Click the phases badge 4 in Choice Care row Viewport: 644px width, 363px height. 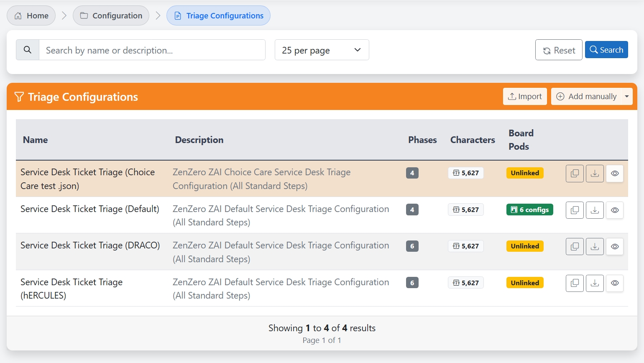click(x=412, y=173)
